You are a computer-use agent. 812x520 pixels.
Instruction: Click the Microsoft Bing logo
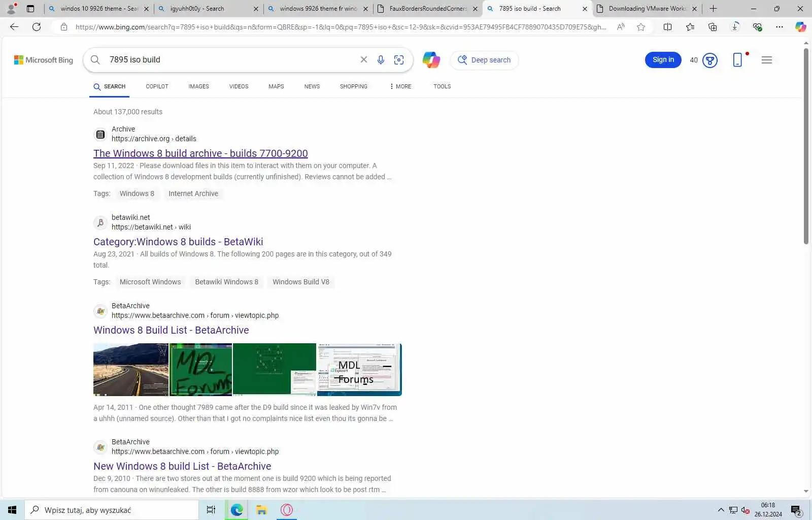click(44, 60)
